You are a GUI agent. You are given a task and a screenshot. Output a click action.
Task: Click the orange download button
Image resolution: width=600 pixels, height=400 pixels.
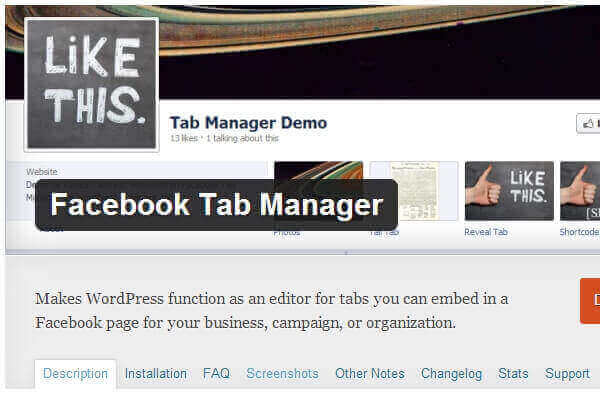pyautogui.click(x=590, y=301)
